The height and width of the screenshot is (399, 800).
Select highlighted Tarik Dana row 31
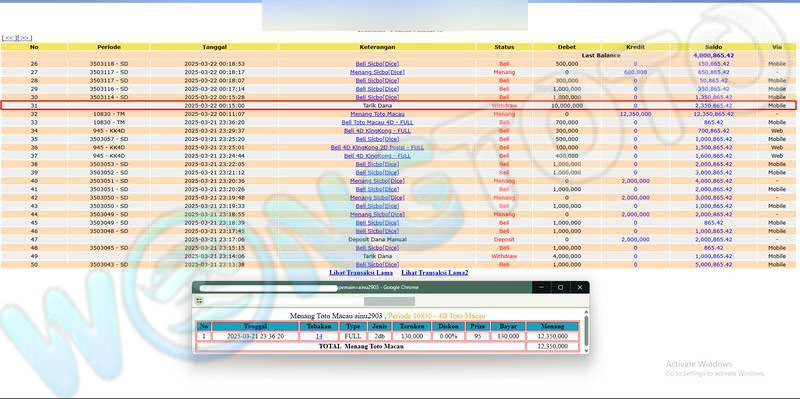click(x=398, y=106)
